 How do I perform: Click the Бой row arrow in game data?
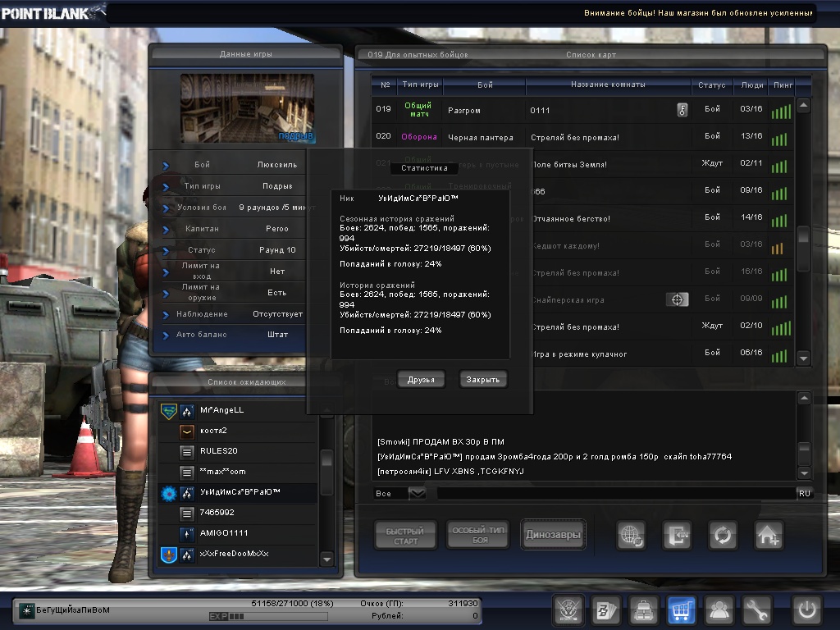(x=166, y=166)
